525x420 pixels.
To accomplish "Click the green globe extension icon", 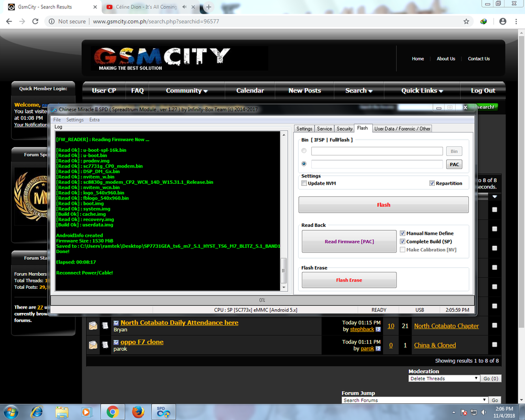I will 484,22.
